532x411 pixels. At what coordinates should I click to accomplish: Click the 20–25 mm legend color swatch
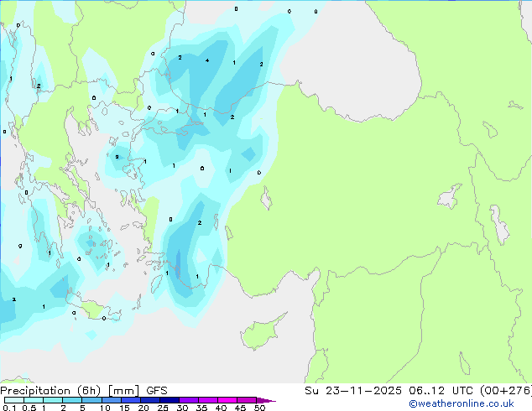[x=150, y=400]
